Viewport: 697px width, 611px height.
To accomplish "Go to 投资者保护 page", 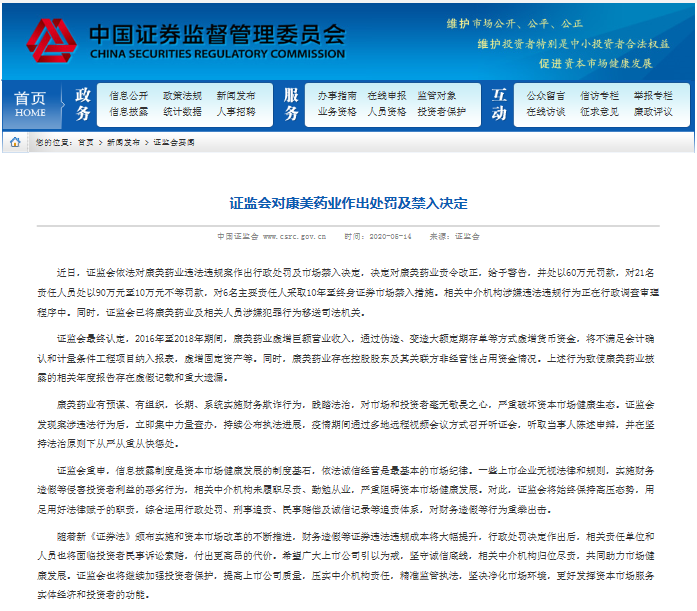I will click(x=441, y=112).
